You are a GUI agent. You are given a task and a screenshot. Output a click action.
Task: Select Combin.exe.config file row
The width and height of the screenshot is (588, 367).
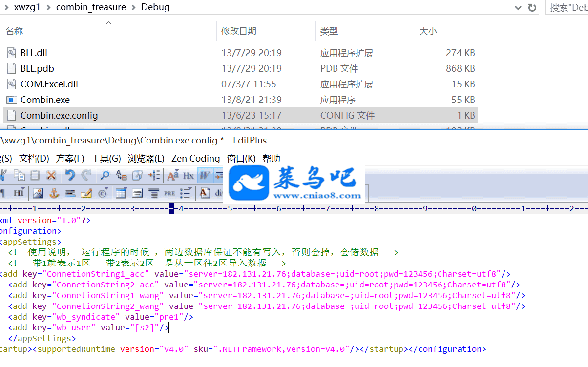[x=240, y=115]
